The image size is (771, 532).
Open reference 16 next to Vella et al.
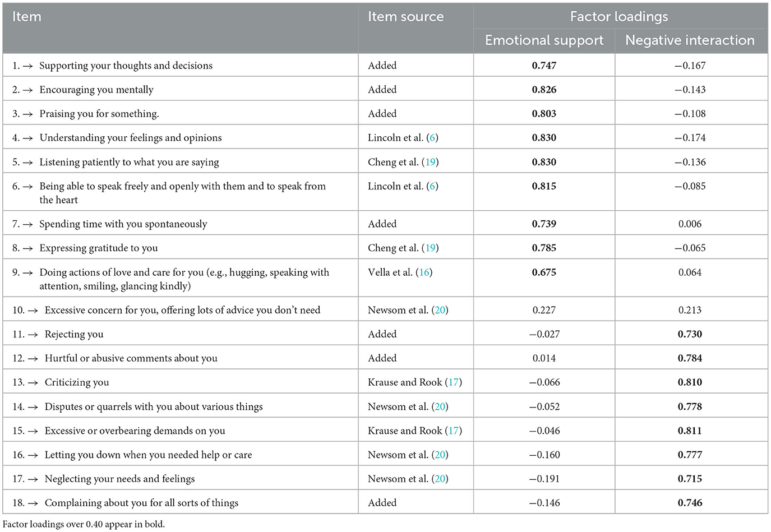coord(424,272)
